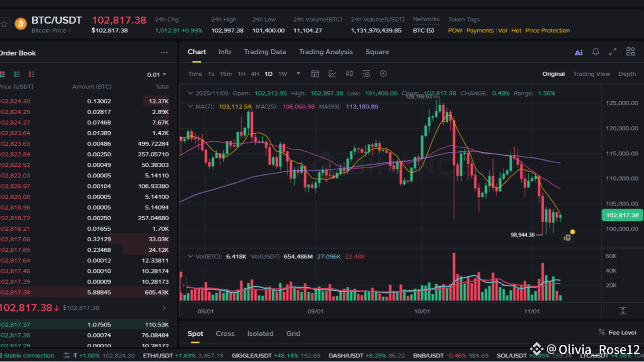
Task: Click the price alert bell icon
Action: [596, 52]
